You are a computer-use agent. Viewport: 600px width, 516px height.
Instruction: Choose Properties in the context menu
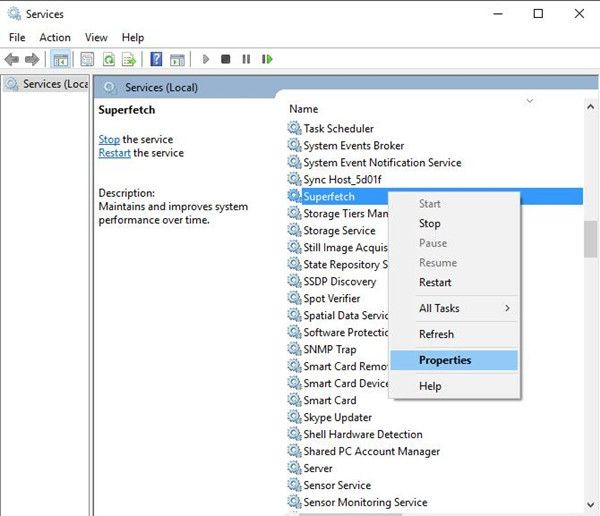pos(445,360)
